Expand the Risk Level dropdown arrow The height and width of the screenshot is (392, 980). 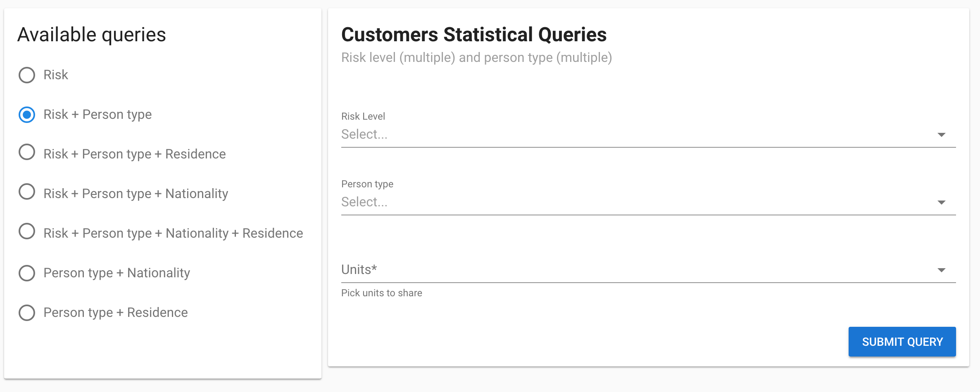(941, 135)
